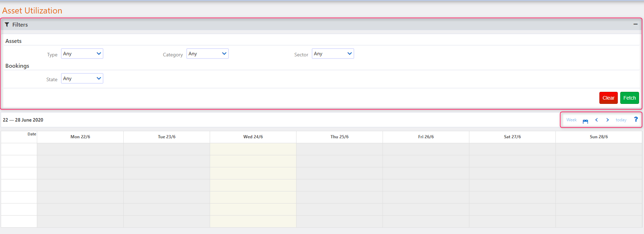Advance to the next week with the right arrow
Image resolution: width=644 pixels, height=234 pixels.
pyautogui.click(x=608, y=120)
